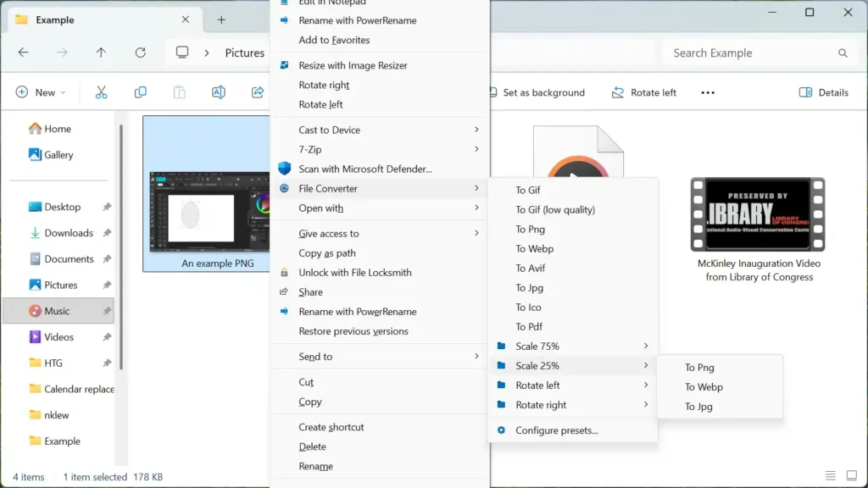This screenshot has height=488, width=868.
Task: Cut the selected file using the scissors icon
Action: pyautogui.click(x=101, y=92)
